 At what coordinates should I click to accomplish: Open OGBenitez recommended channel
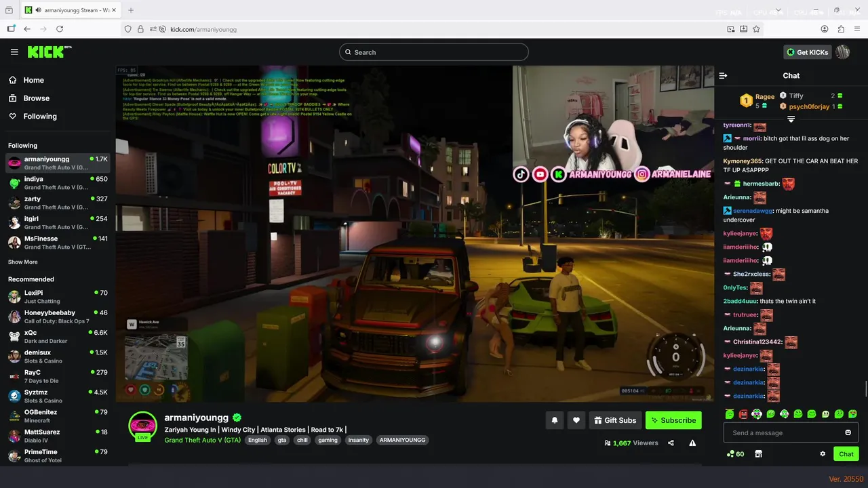pyautogui.click(x=58, y=416)
